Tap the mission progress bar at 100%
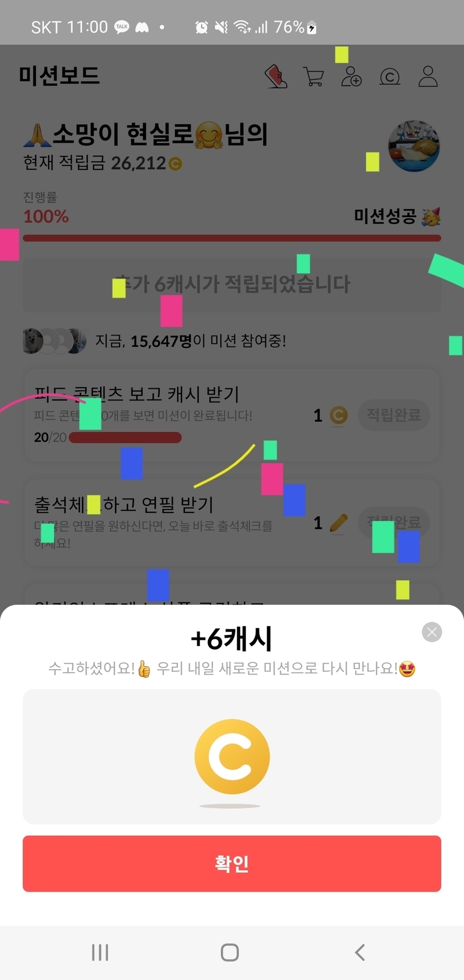The width and height of the screenshot is (464, 980). pyautogui.click(x=232, y=238)
